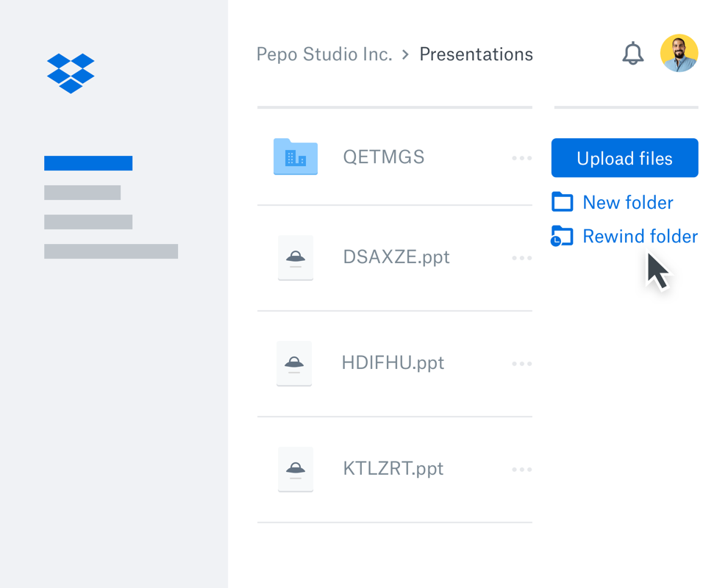Click the QETMGS folder icon
This screenshot has height=588, width=728.
pyautogui.click(x=295, y=157)
